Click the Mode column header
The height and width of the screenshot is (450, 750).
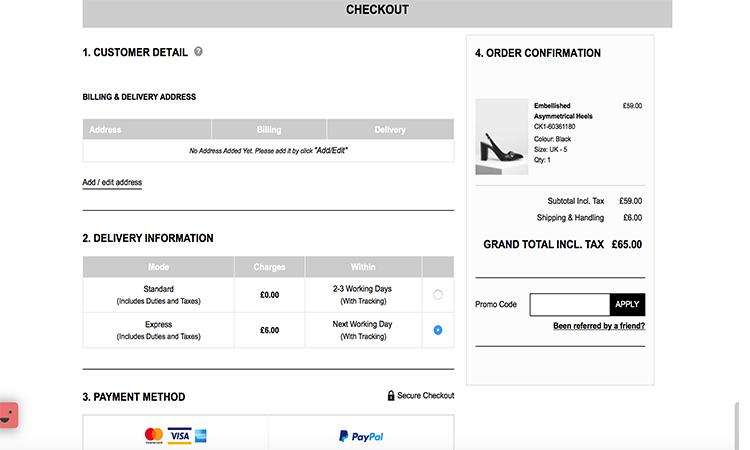[x=158, y=267]
